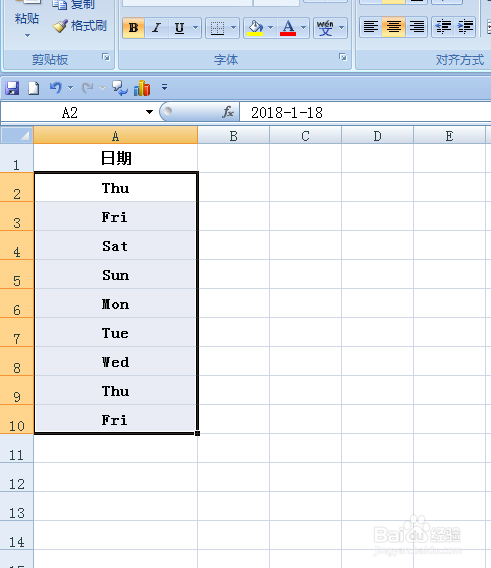
Task: Select column E header
Action: tap(449, 135)
